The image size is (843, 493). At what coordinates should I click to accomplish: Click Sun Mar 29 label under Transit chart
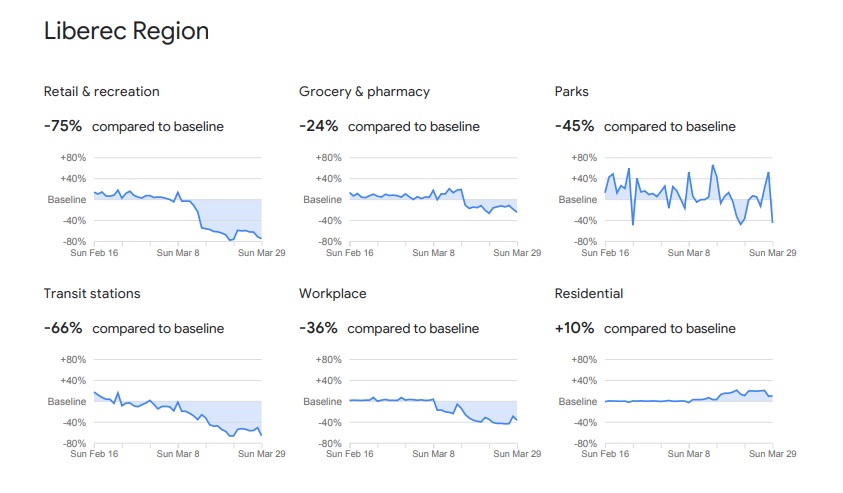pyautogui.click(x=263, y=454)
